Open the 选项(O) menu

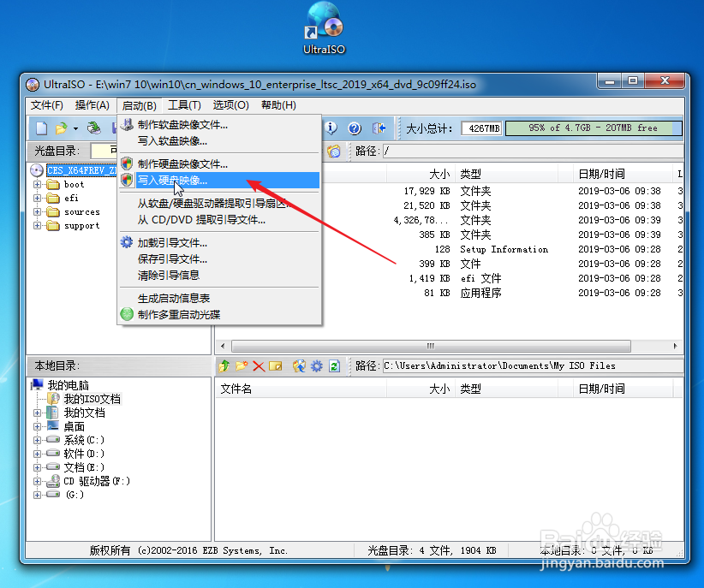230,105
